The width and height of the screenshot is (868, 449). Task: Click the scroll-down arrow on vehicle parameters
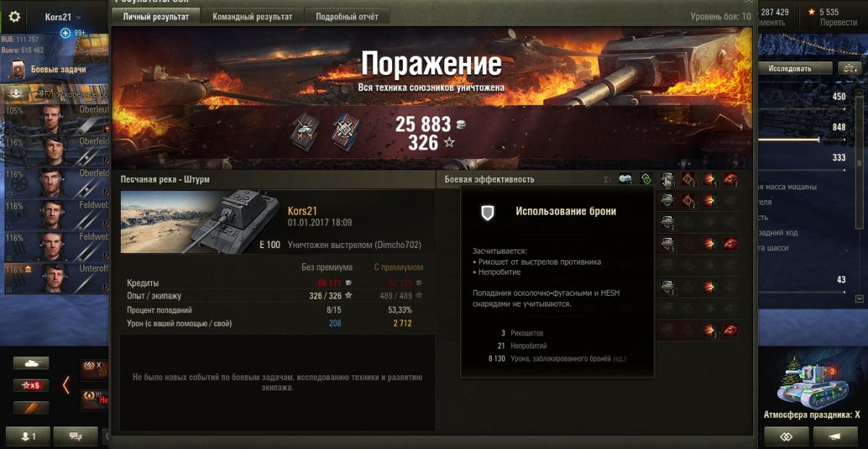pos(859,299)
